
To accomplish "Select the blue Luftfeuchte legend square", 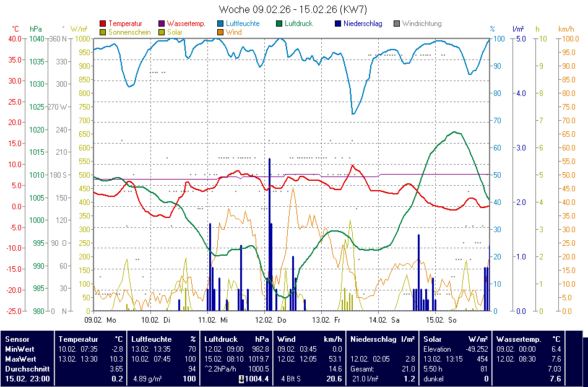I will [x=221, y=24].
